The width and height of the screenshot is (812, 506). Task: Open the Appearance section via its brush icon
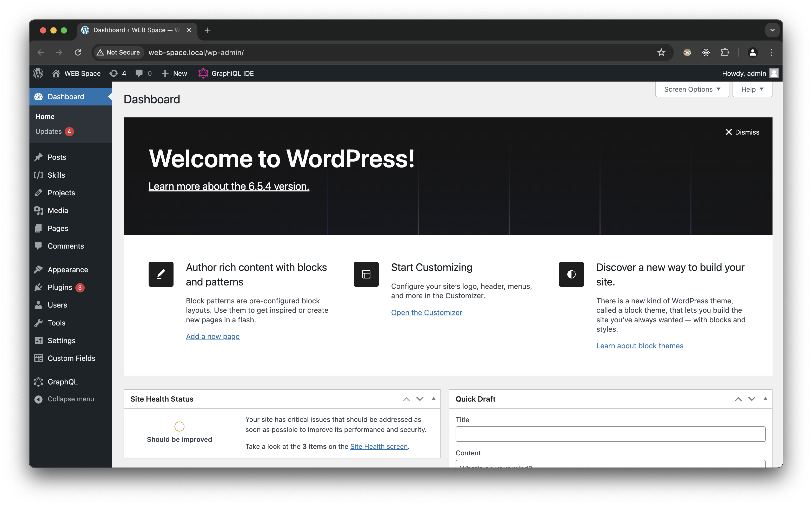coord(38,269)
